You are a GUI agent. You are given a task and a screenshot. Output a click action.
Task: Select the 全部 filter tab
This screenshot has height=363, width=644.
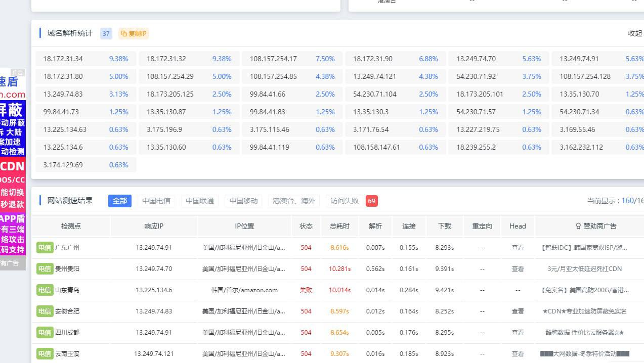coord(120,201)
